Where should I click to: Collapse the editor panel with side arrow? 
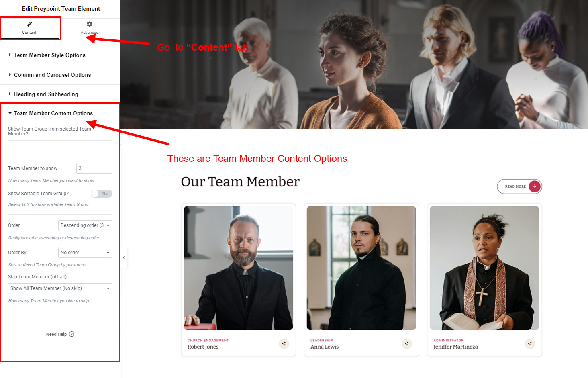124,258
